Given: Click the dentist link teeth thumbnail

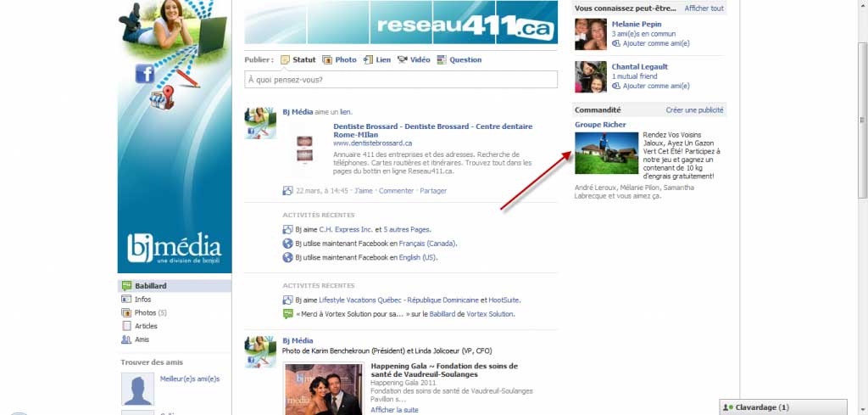Looking at the screenshot, I should [305, 149].
